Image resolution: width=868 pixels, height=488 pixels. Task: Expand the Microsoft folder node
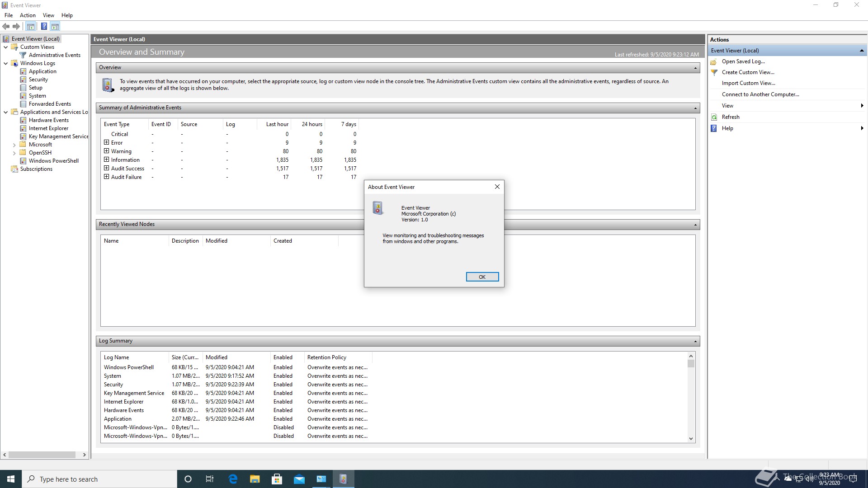14,145
